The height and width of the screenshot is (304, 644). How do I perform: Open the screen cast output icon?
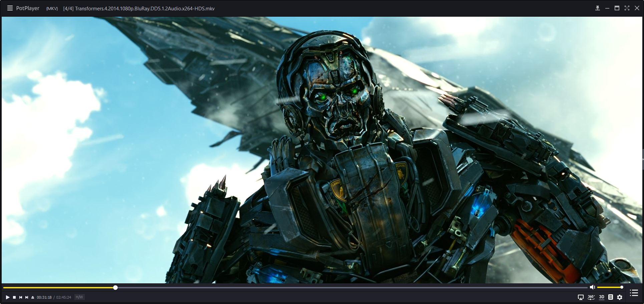pos(581,297)
